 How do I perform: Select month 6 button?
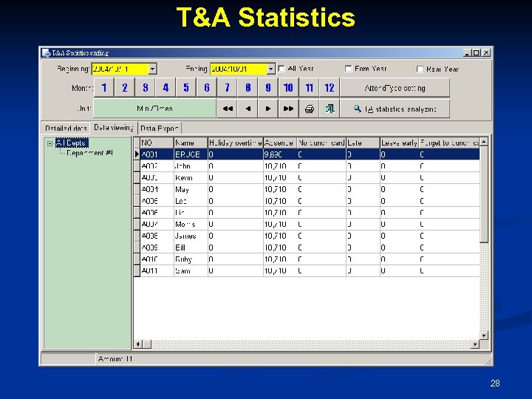point(207,88)
